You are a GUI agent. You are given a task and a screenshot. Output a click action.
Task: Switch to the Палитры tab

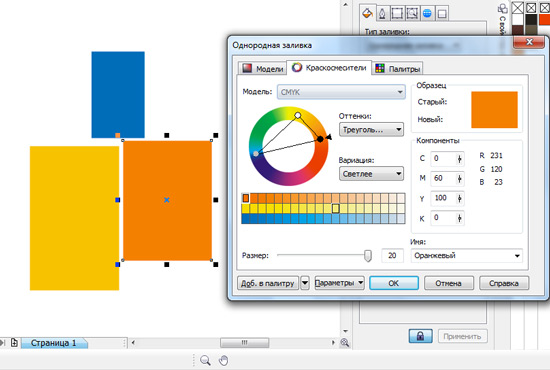coord(397,68)
